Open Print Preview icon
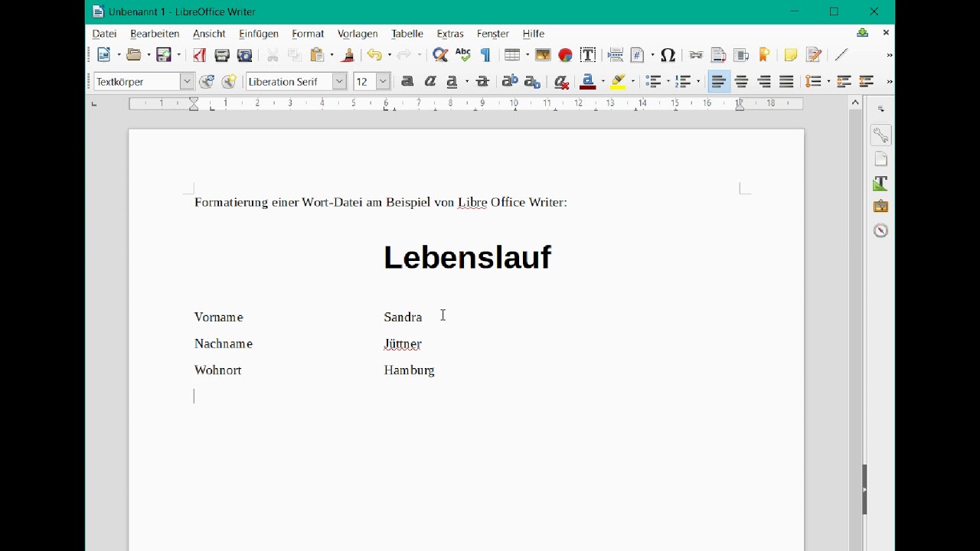The height and width of the screenshot is (551, 980). pos(245,55)
